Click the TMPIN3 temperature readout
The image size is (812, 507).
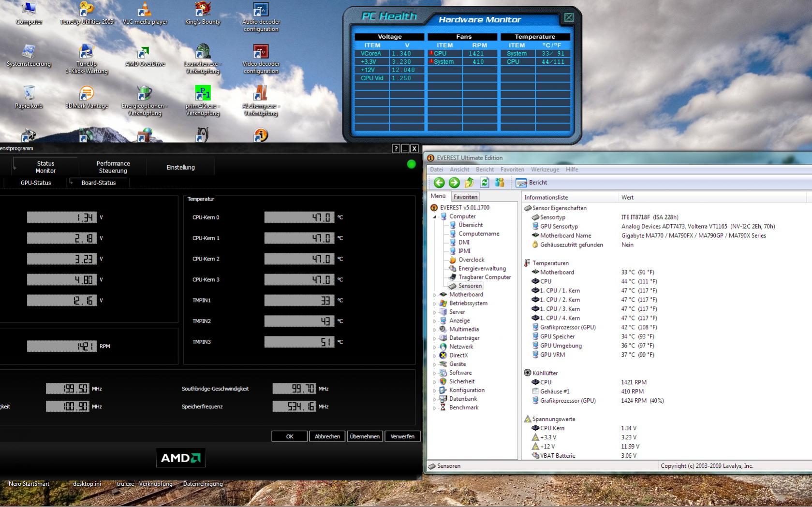(x=299, y=342)
